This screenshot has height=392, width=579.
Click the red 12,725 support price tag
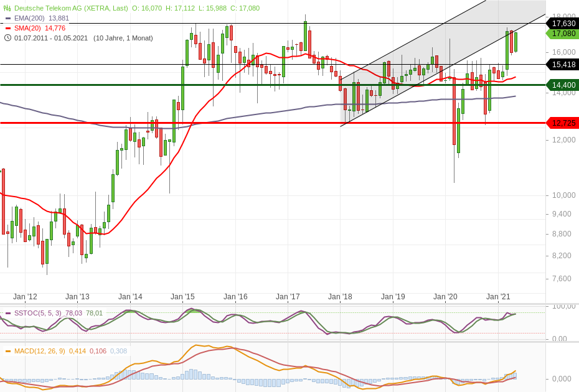(562, 123)
